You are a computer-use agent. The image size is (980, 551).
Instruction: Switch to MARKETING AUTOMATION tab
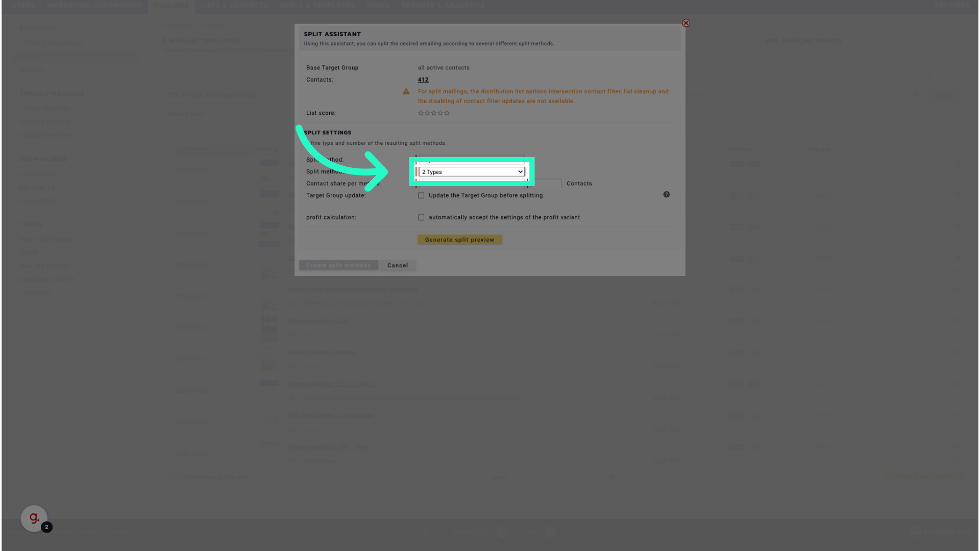94,5
